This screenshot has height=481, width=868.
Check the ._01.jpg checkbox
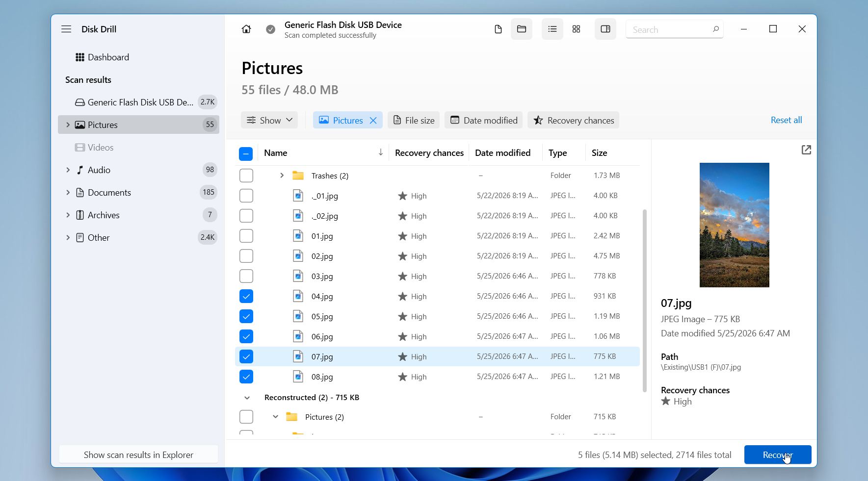(246, 196)
